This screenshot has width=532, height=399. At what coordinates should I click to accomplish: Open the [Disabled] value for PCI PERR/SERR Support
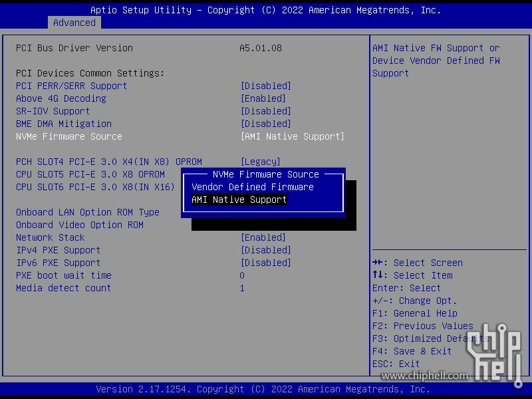[x=265, y=86]
